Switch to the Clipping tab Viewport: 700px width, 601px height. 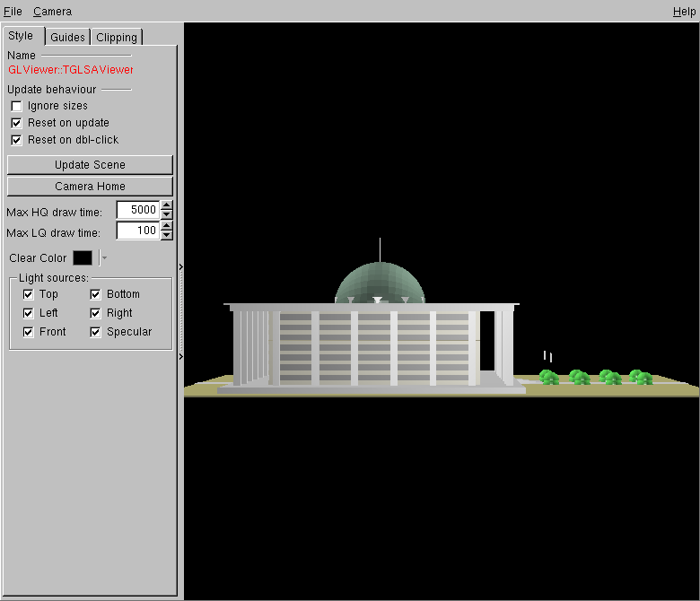(x=117, y=37)
